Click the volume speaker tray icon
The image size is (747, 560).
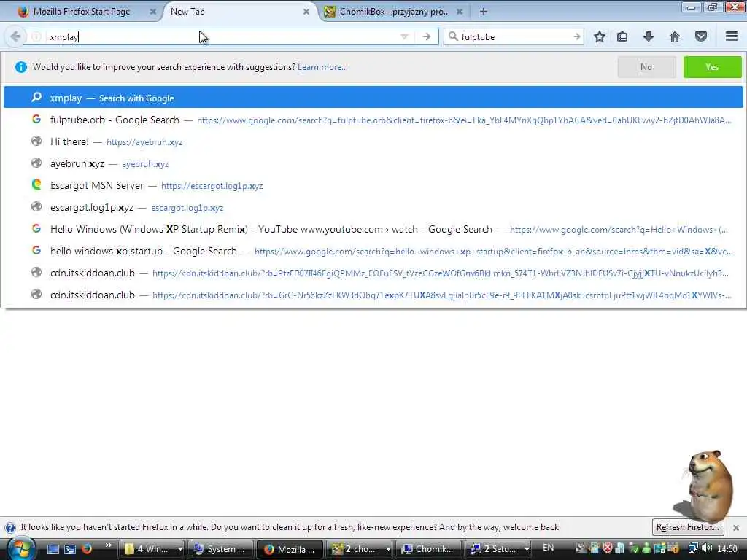click(707, 548)
